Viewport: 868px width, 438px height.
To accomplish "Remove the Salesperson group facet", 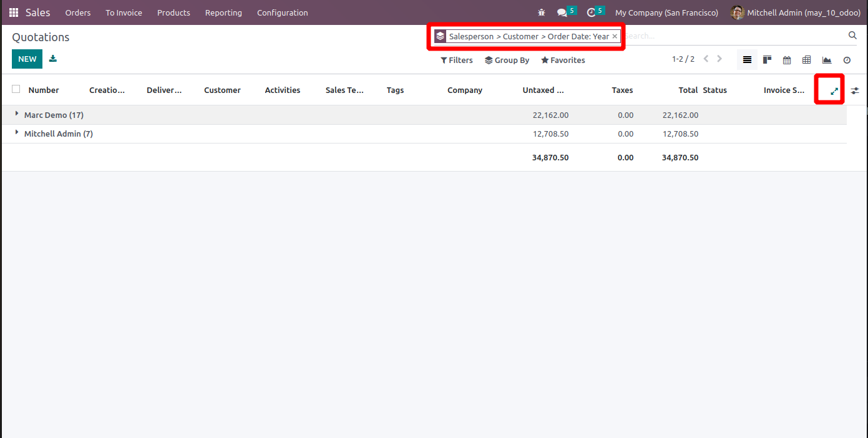I will (615, 36).
